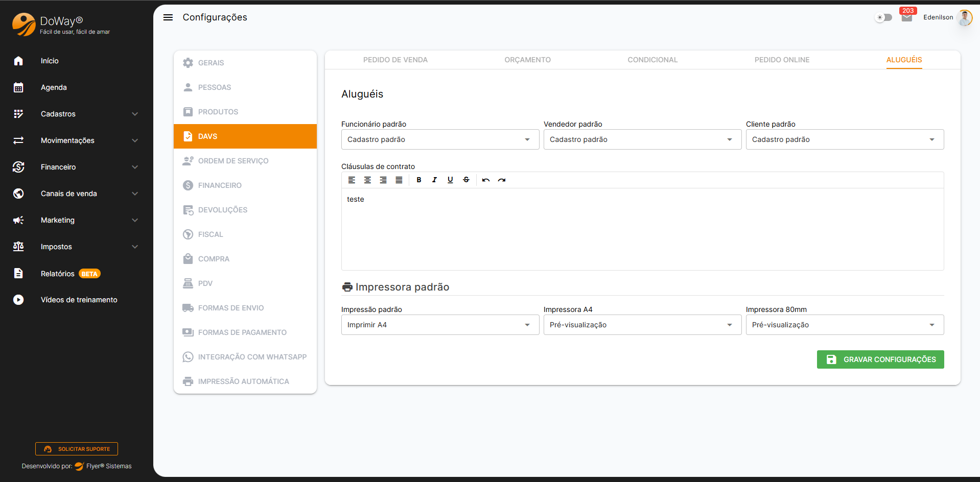Click Gravar Configurações button
This screenshot has height=482, width=980.
880,359
